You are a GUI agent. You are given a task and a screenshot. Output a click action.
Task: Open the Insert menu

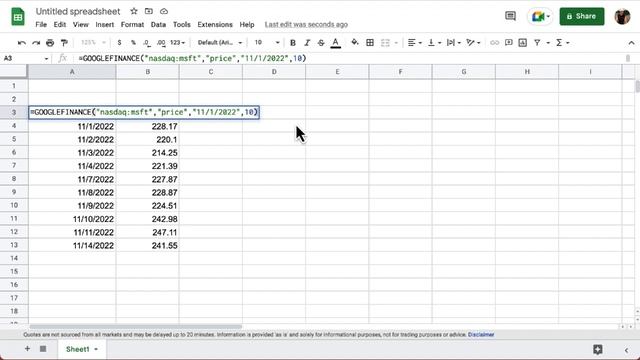(104, 24)
